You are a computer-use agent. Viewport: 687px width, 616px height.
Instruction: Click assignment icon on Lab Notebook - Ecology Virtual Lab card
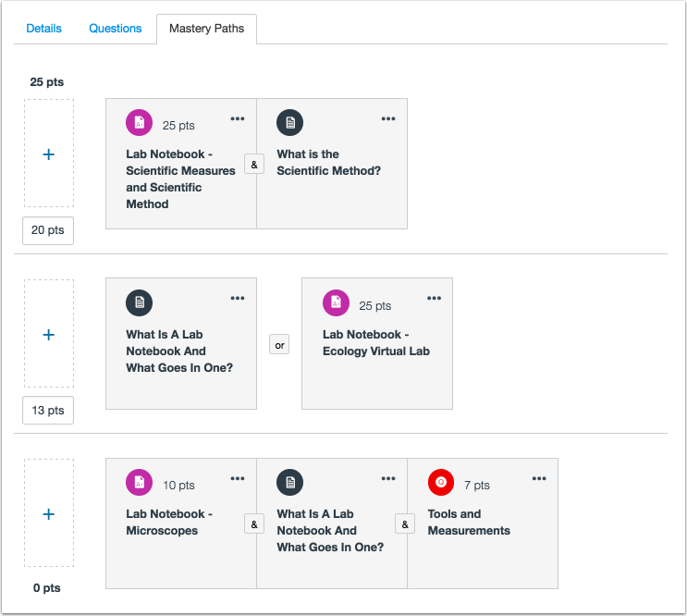(336, 302)
